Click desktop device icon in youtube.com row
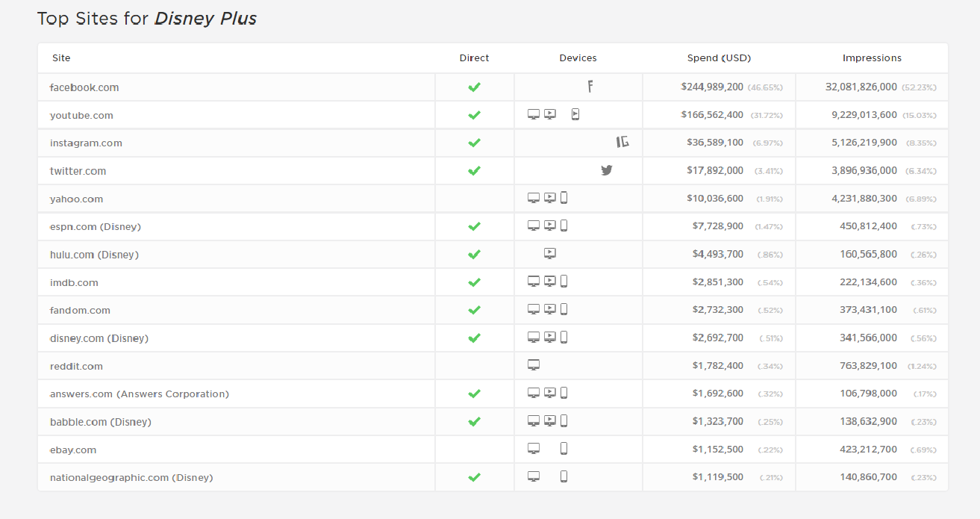Viewport: 980px width, 519px height. point(534,114)
